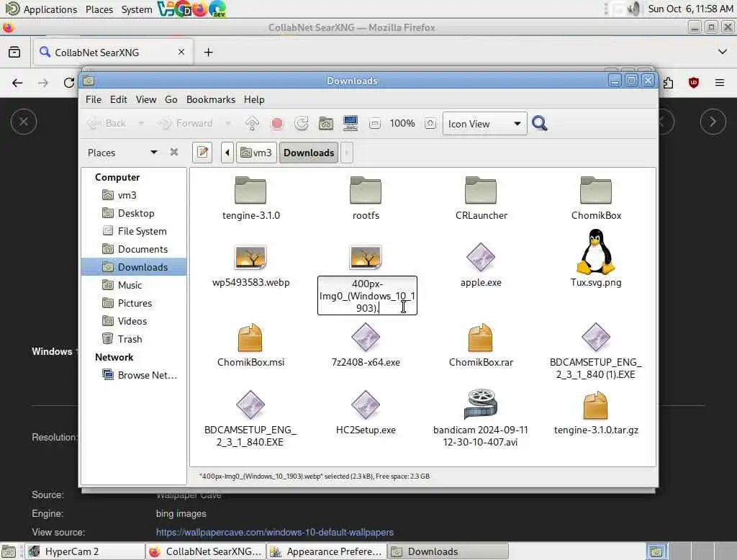Open the Icon View dropdown
737x560 pixels.
[x=484, y=124]
